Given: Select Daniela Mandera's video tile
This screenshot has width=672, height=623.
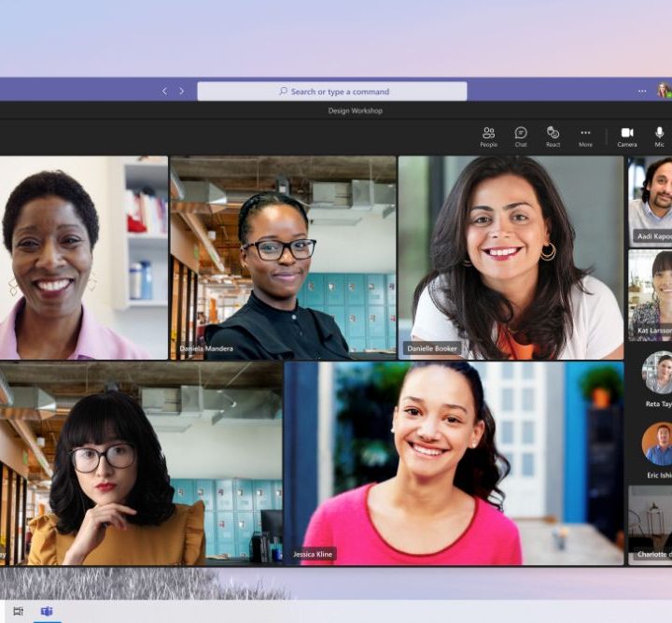Looking at the screenshot, I should 283,257.
